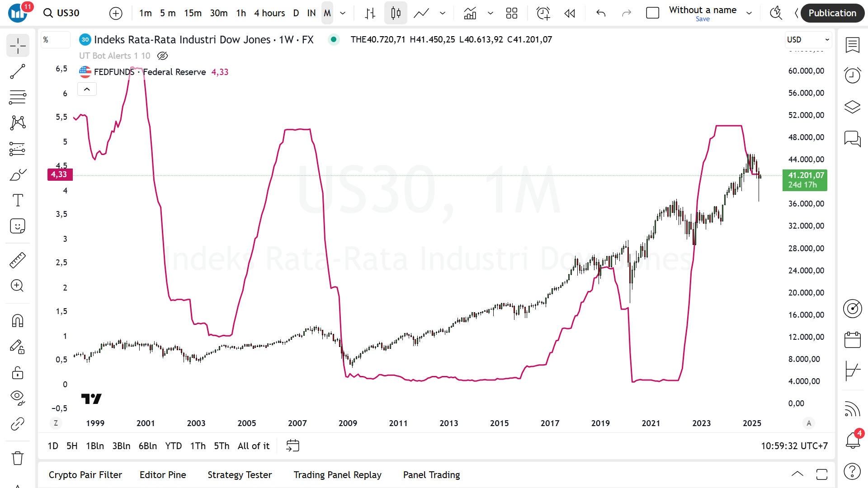Open the chat bubbles panel
This screenshot has height=488, width=868.
point(852,138)
